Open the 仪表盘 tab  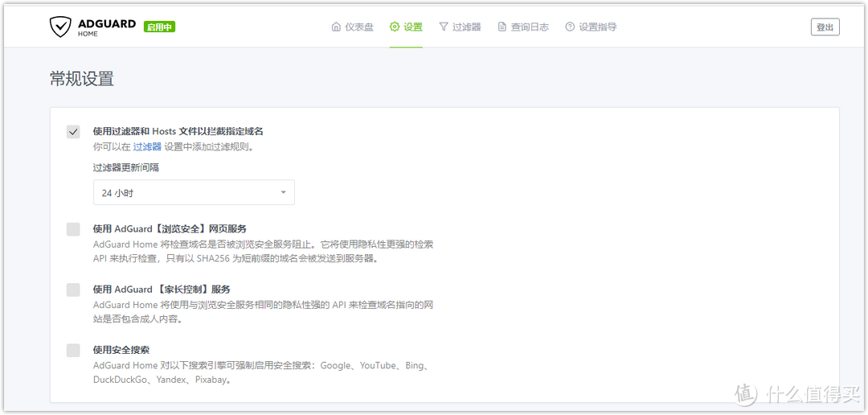[353, 27]
